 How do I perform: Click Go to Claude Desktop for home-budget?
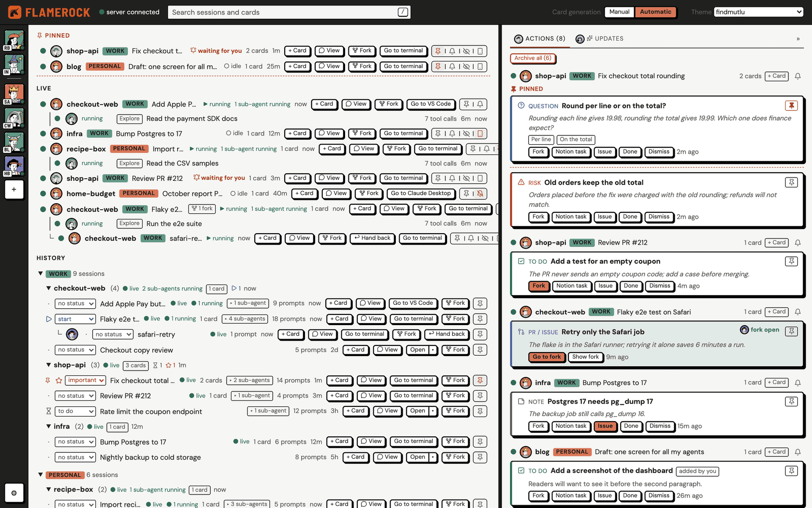[421, 193]
